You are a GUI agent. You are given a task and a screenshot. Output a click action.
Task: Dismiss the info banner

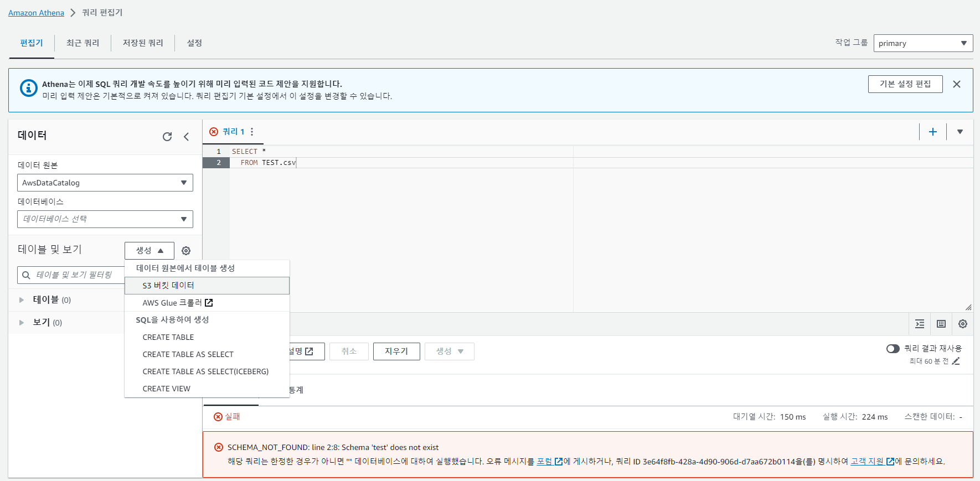(x=957, y=84)
